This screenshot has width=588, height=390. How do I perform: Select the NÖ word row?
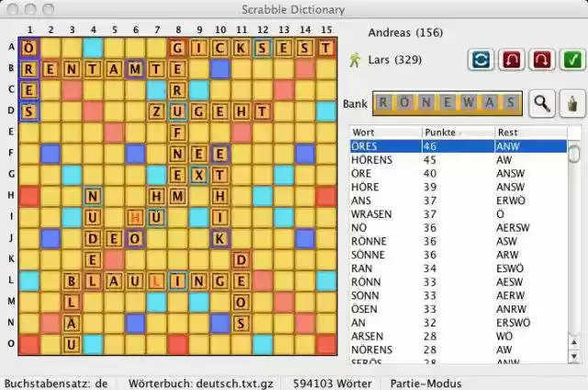tap(458, 227)
